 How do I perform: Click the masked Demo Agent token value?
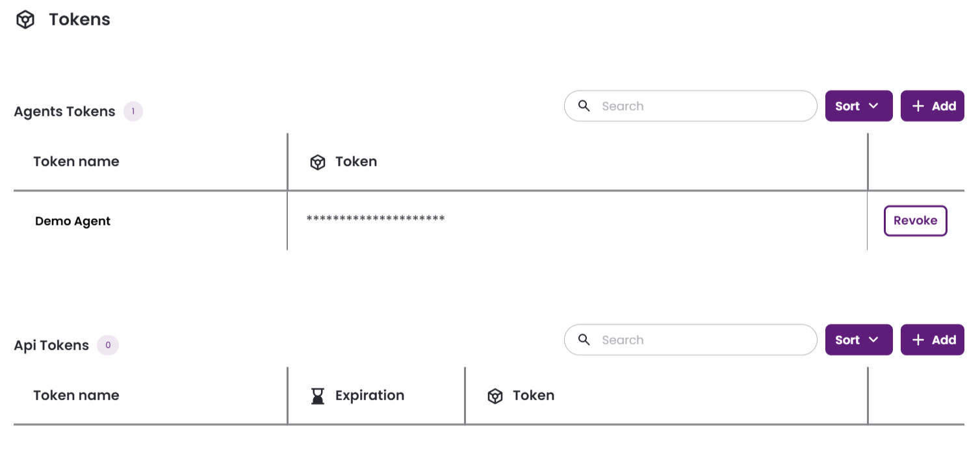[x=376, y=219]
